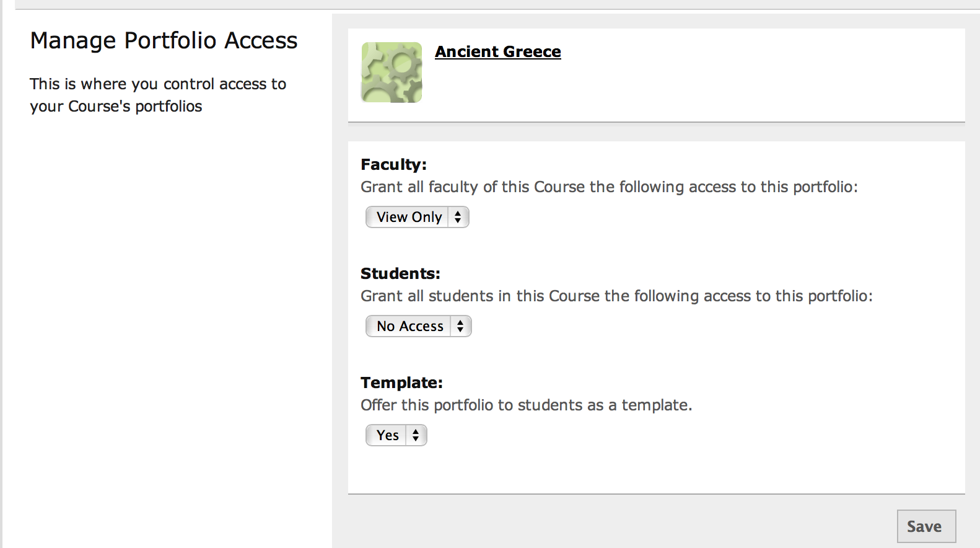Select the Manage Portfolio Access heading
Viewport: 980px width, 548px height.
point(164,40)
